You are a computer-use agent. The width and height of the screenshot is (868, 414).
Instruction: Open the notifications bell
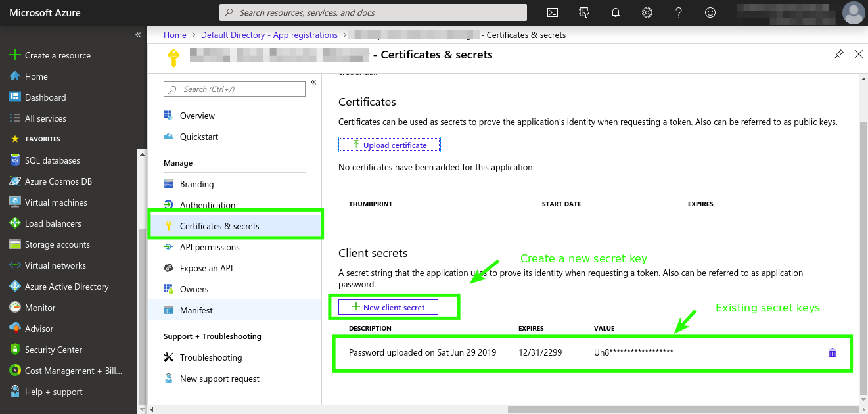click(x=616, y=12)
